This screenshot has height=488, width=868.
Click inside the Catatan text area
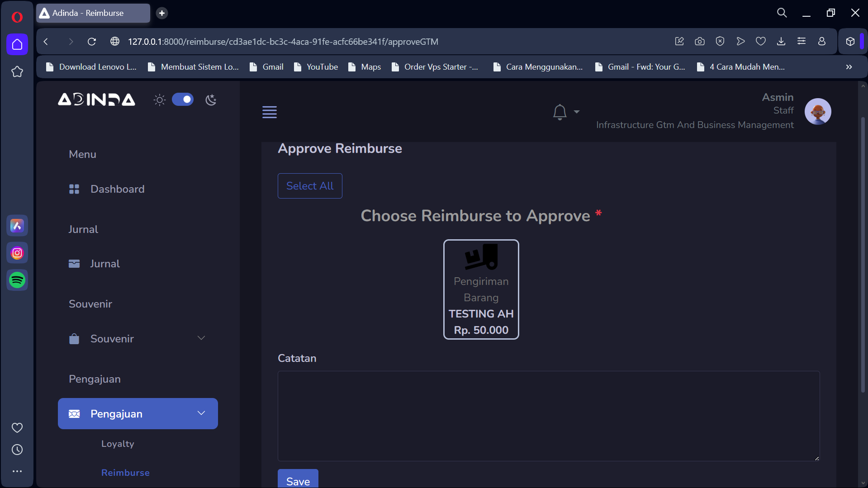(x=548, y=416)
